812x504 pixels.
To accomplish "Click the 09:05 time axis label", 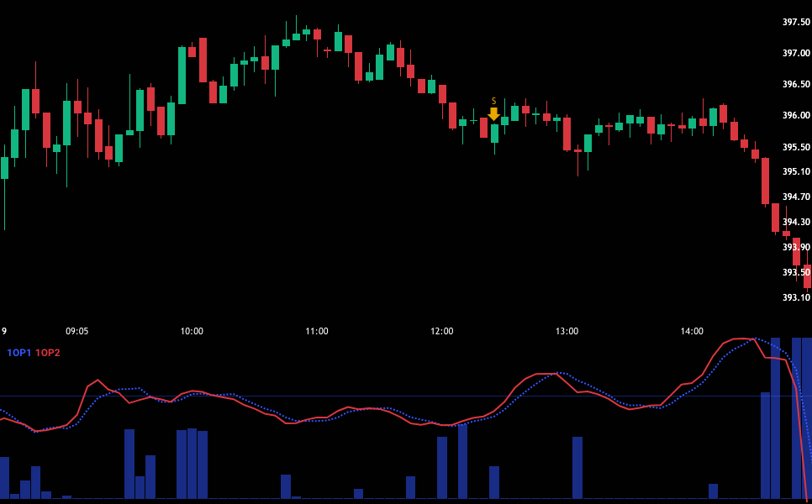I will [76, 331].
